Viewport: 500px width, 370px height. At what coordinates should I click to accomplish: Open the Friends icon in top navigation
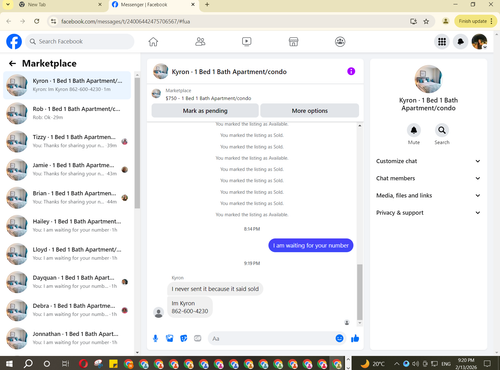pos(200,42)
